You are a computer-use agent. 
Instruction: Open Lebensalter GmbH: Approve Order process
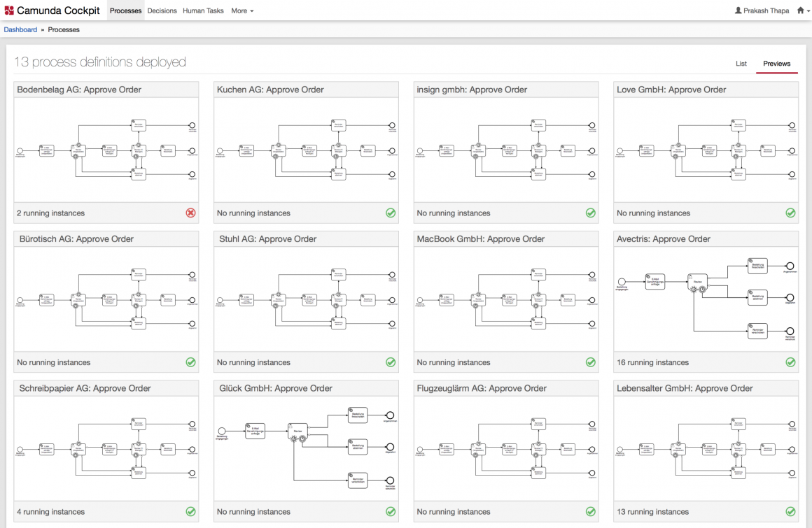tap(684, 388)
